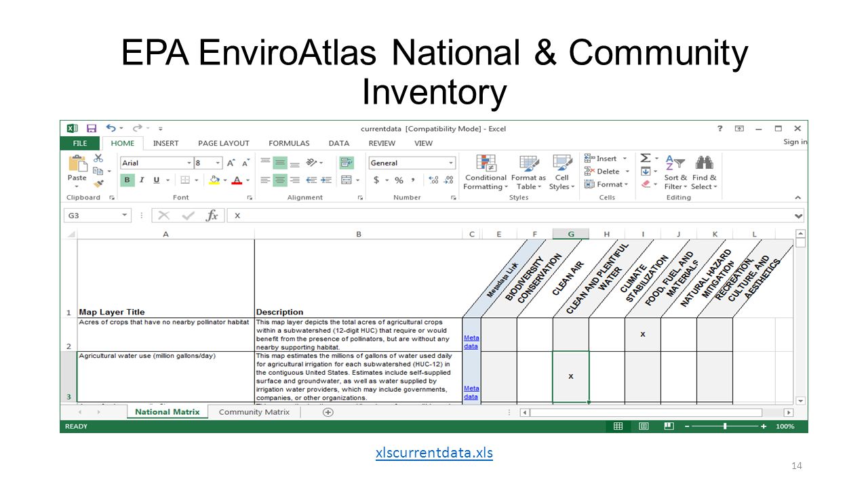Expand the formula bar
The height and width of the screenshot is (488, 868).
coord(798,216)
